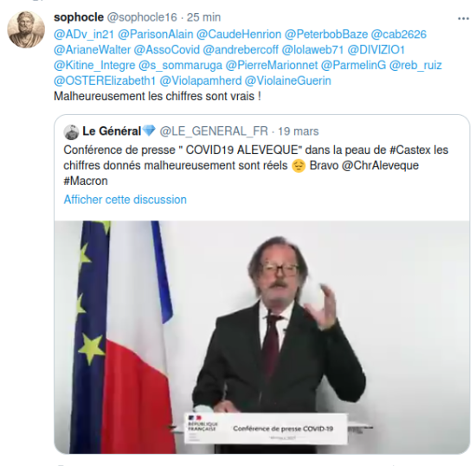
Task: Click Le Général display name
Action: [x=112, y=131]
